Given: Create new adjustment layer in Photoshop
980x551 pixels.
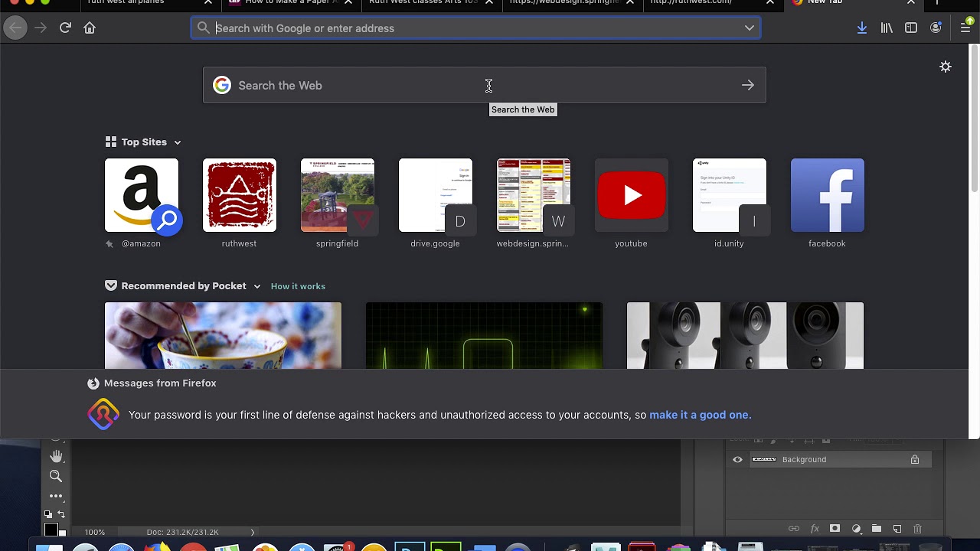Looking at the screenshot, I should (856, 529).
